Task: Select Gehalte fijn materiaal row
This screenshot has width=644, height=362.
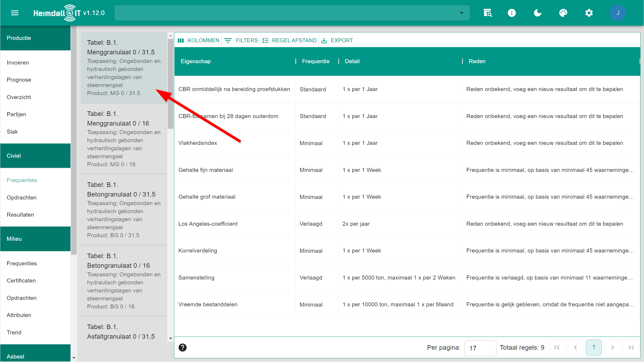Action: pos(407,170)
